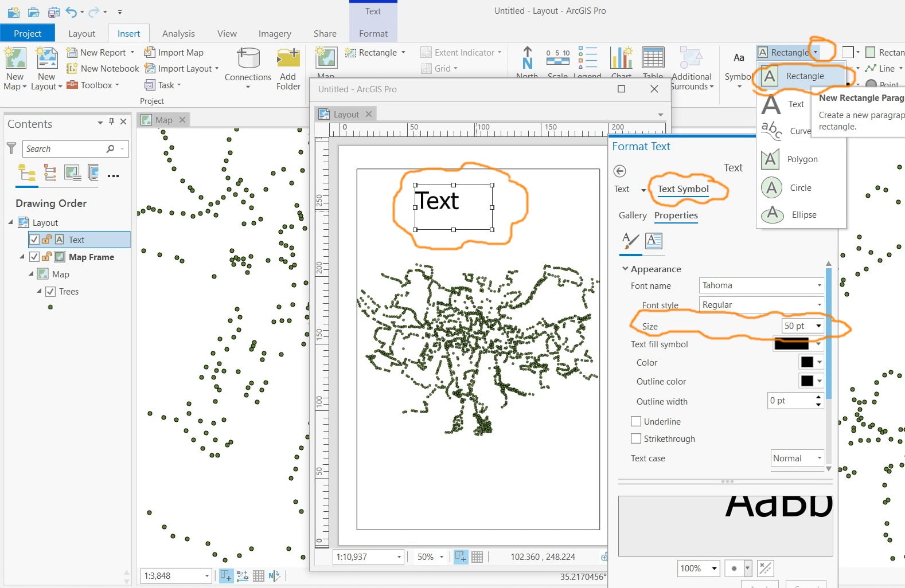Click the Import Map button
The image size is (905, 588).
click(x=174, y=52)
